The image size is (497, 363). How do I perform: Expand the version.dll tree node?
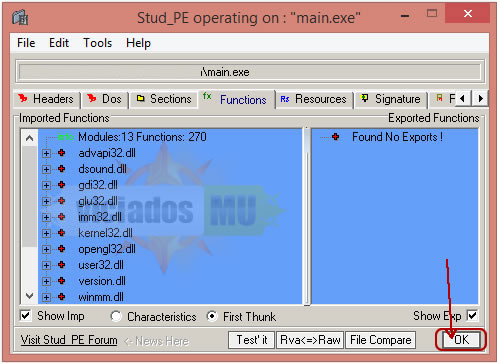[x=46, y=281]
